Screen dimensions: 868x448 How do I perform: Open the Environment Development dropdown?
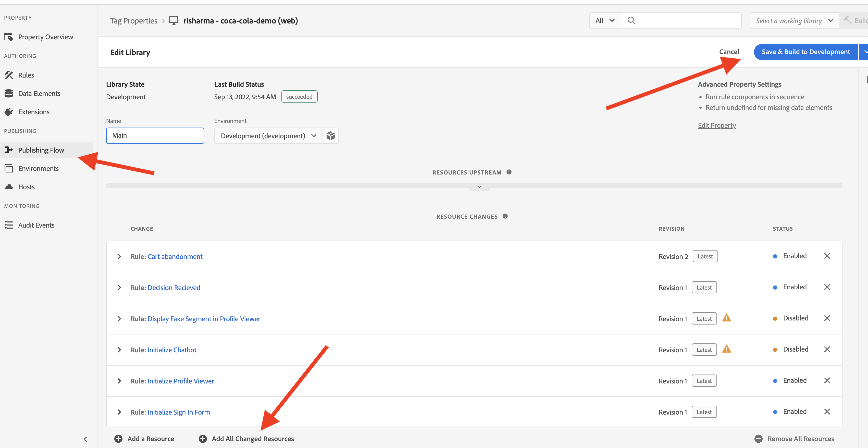[x=269, y=136]
